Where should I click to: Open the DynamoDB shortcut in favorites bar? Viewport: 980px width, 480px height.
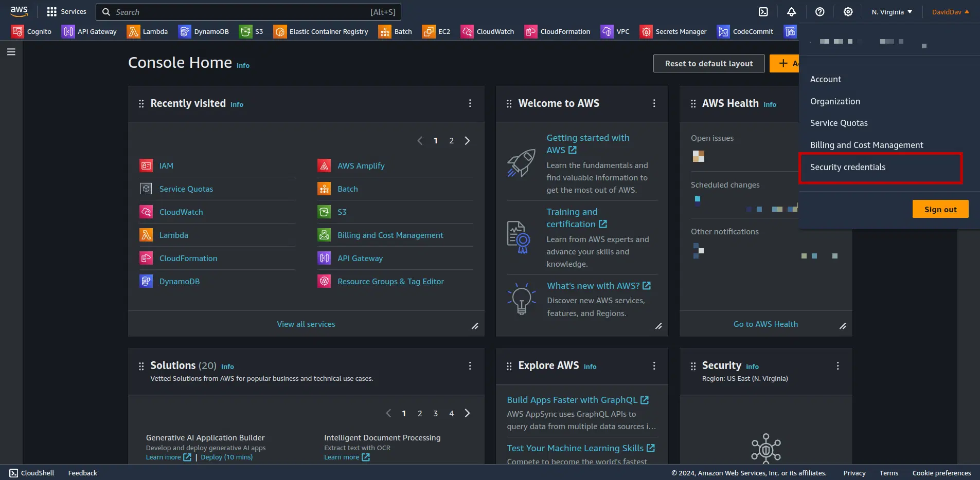coord(204,32)
